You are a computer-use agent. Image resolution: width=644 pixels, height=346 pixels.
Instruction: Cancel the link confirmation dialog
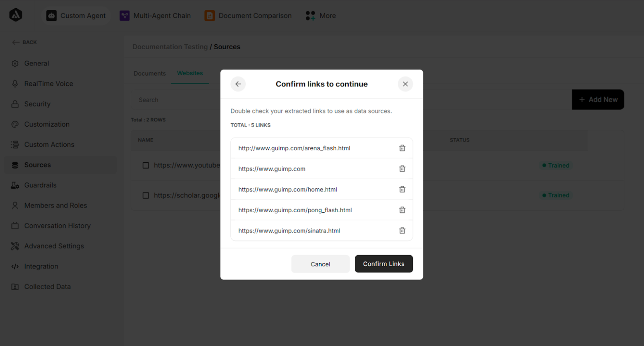click(x=320, y=264)
